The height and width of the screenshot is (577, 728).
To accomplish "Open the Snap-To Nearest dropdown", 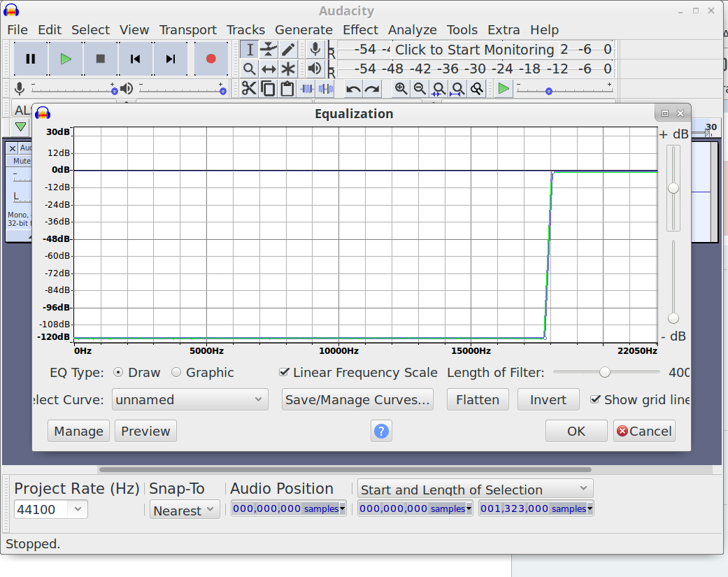I will (185, 511).
